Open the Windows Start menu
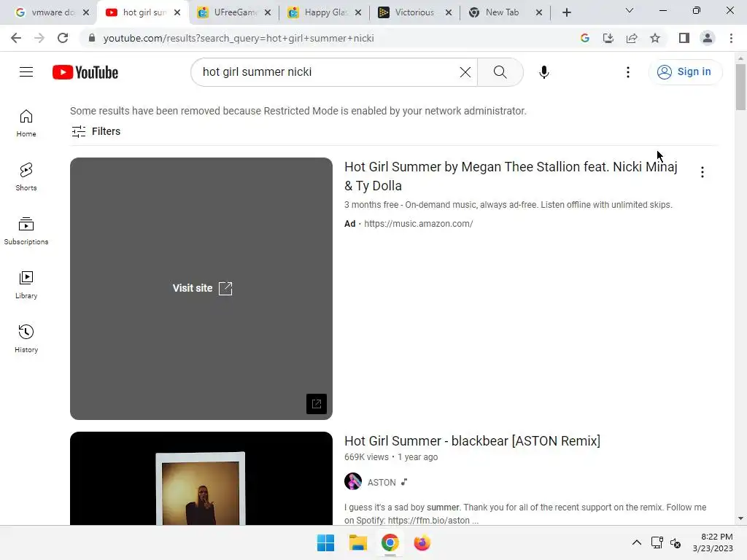 [x=326, y=542]
